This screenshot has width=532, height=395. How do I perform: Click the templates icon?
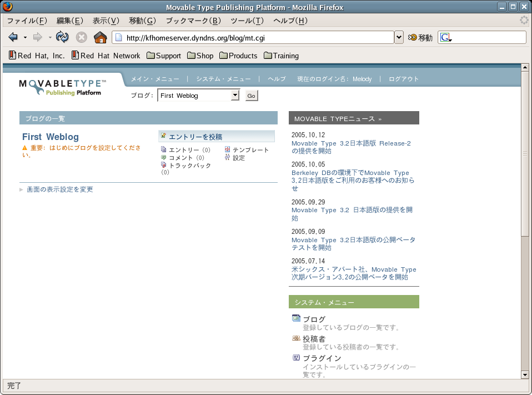[227, 149]
